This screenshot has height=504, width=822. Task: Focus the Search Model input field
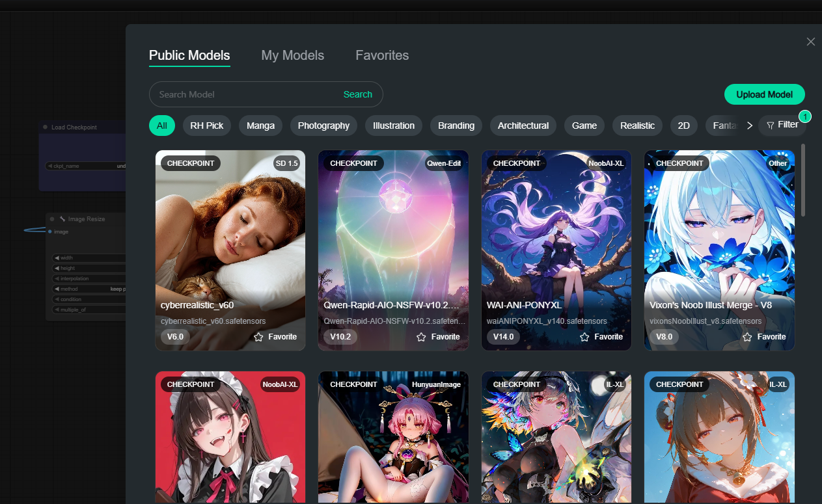tap(244, 94)
